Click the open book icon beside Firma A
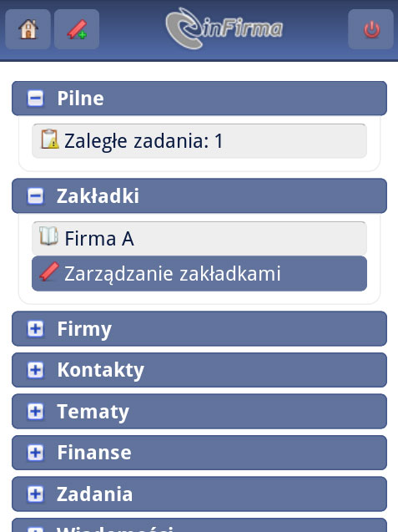Screen dimensions: 398x532 click(48, 236)
